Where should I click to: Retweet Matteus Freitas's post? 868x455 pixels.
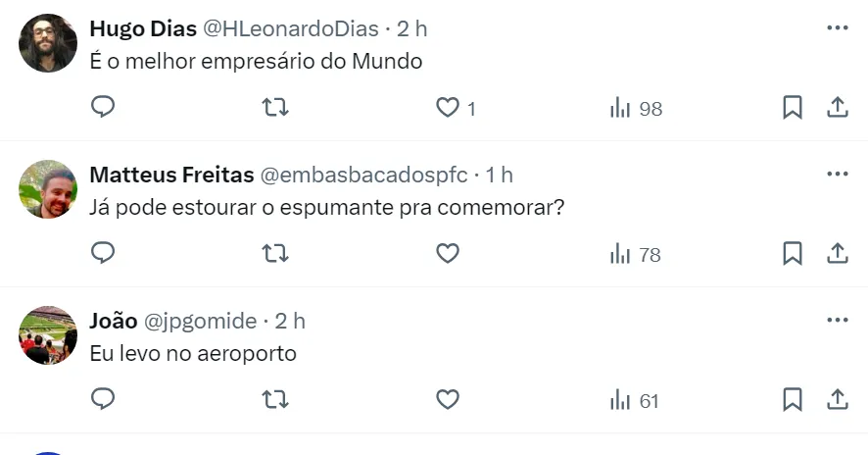[x=276, y=254]
